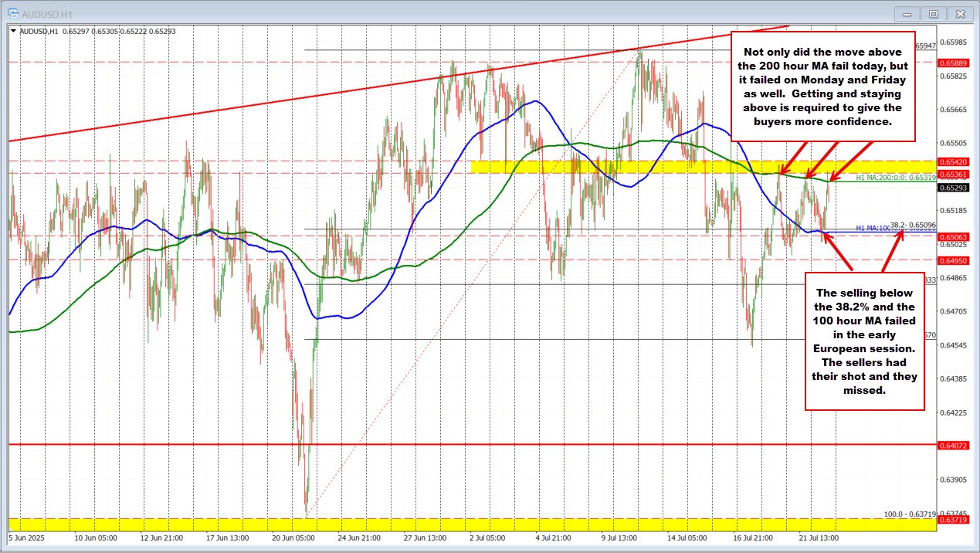Maximize the AUDUSD.H1 chart window
Viewport: 980px width, 553px height.
(x=934, y=13)
